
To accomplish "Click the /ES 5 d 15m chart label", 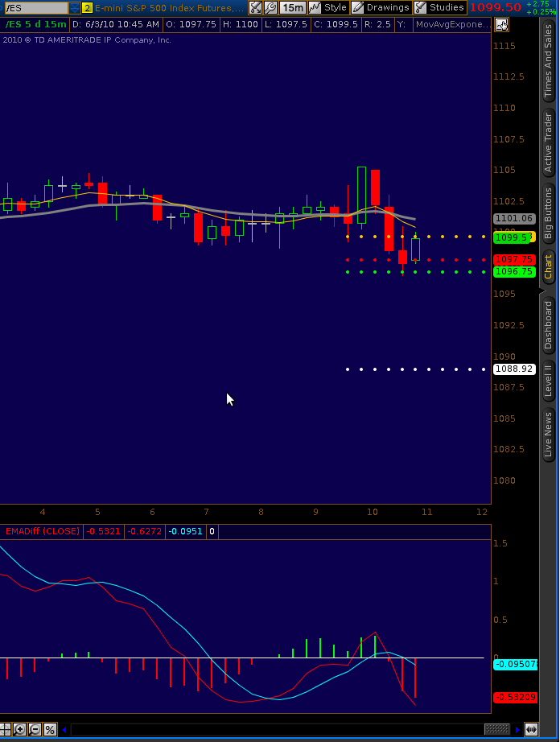I will tap(36, 24).
